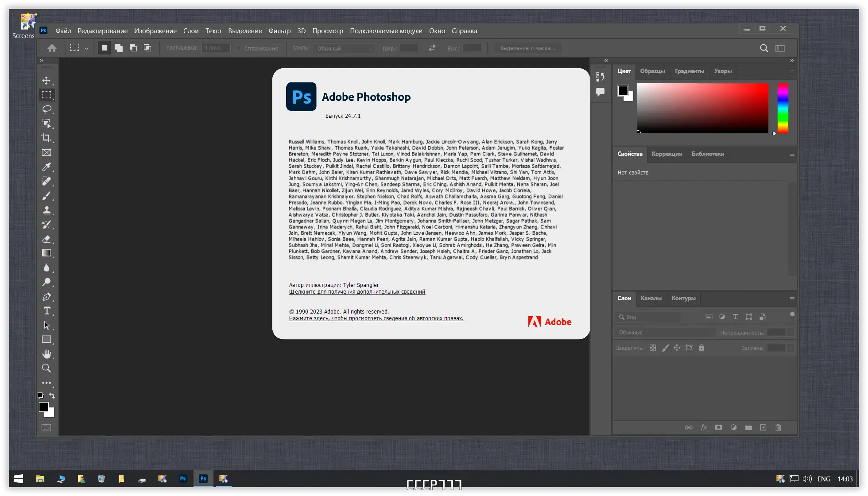Click the home screen icon

pos(52,48)
